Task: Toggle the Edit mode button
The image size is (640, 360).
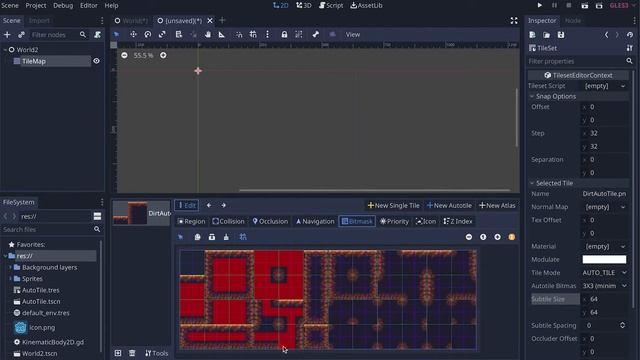Action: (x=187, y=205)
